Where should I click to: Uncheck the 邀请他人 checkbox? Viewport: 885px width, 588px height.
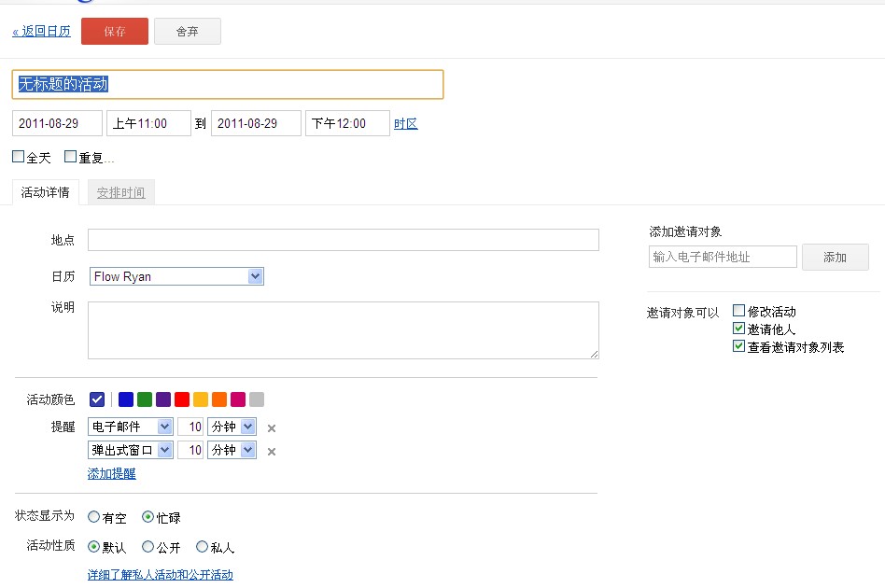click(738, 328)
